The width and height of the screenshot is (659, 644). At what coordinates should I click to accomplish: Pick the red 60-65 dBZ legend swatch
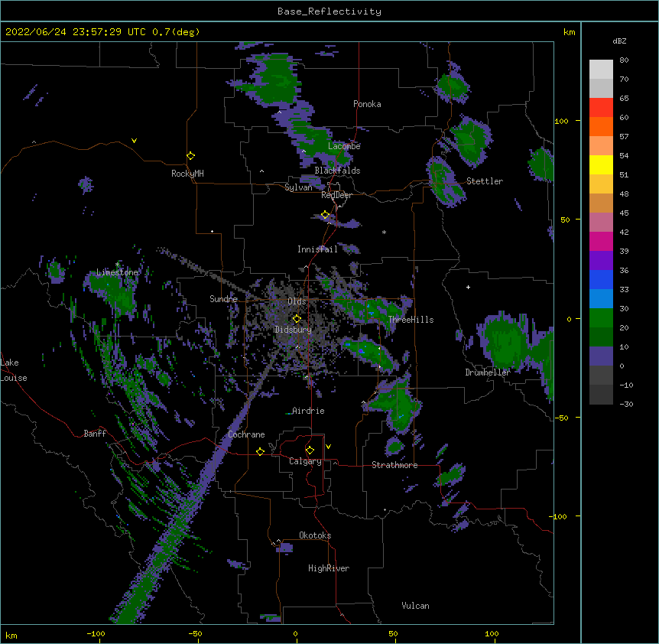[601, 108]
